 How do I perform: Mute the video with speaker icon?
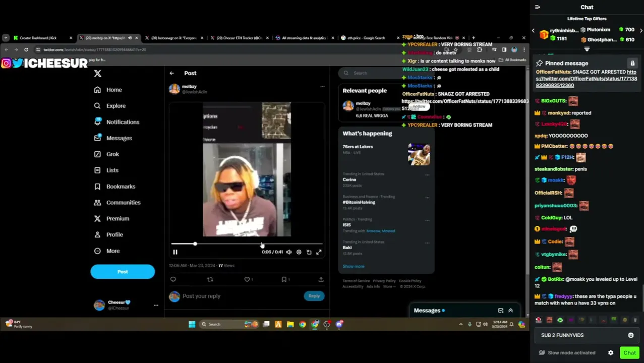(289, 252)
